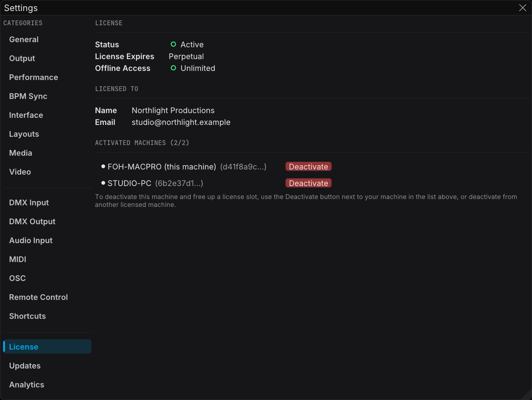Image resolution: width=532 pixels, height=400 pixels.
Task: Click the Perpetual license expiry value
Action: [x=186, y=56]
